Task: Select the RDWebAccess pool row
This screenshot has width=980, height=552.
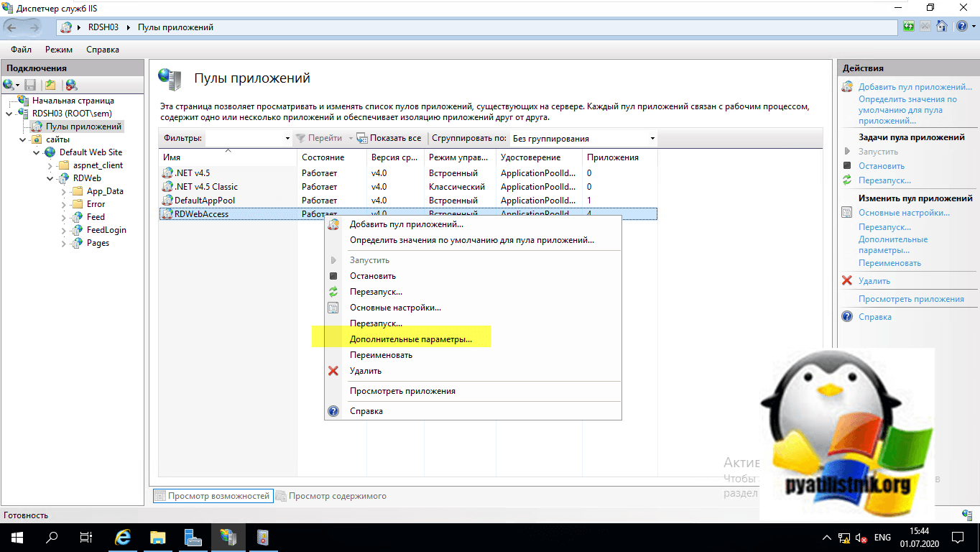Action: (x=407, y=214)
